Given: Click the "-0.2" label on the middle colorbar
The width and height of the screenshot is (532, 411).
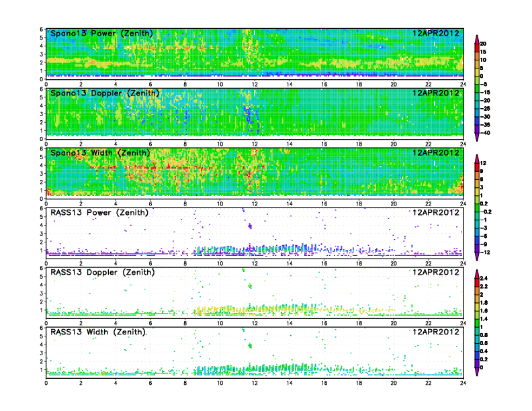Looking at the screenshot, I should tap(486, 212).
